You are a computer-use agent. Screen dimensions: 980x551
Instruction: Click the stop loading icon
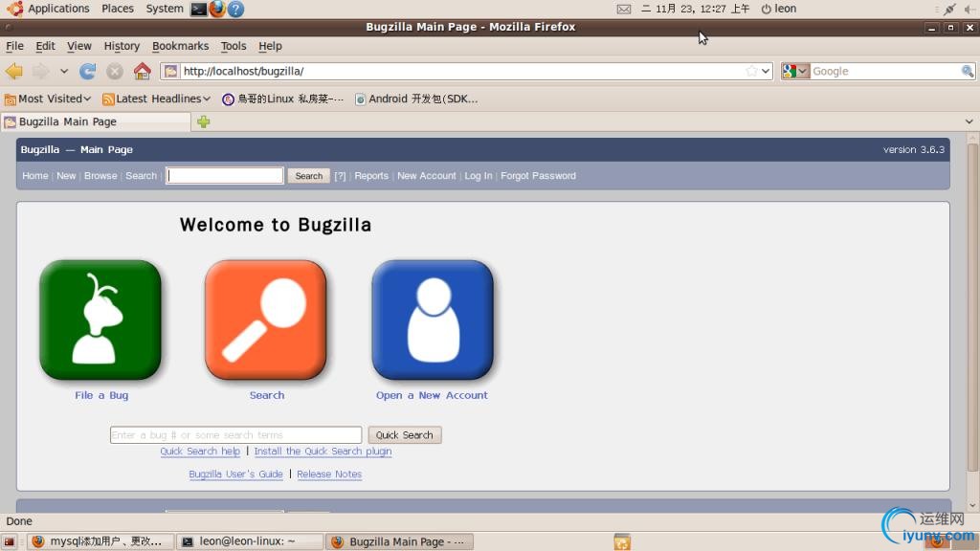[x=115, y=71]
